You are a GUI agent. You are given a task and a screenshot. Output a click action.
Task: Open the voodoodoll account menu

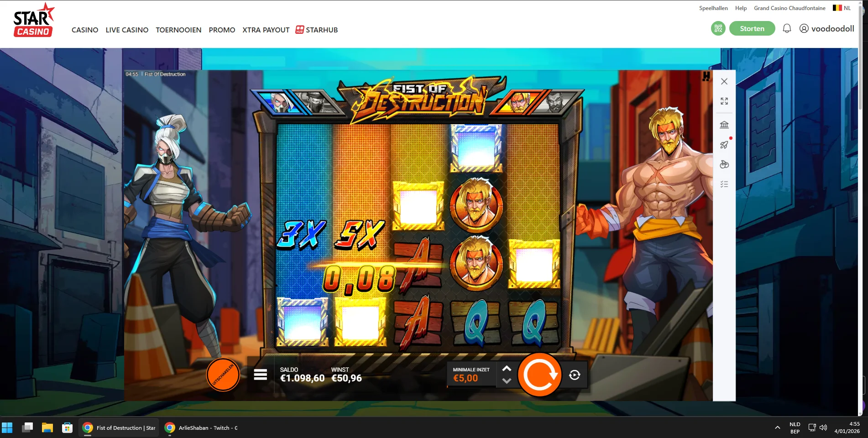(826, 28)
